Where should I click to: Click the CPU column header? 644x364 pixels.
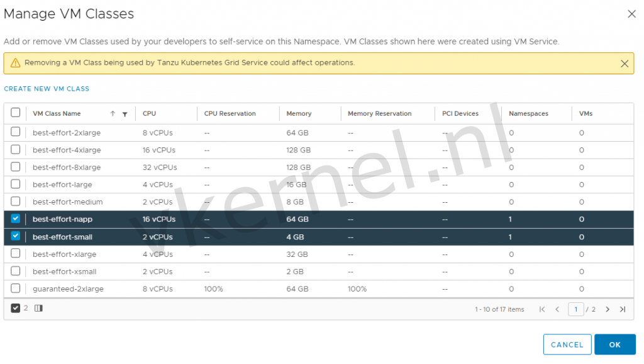coord(148,113)
